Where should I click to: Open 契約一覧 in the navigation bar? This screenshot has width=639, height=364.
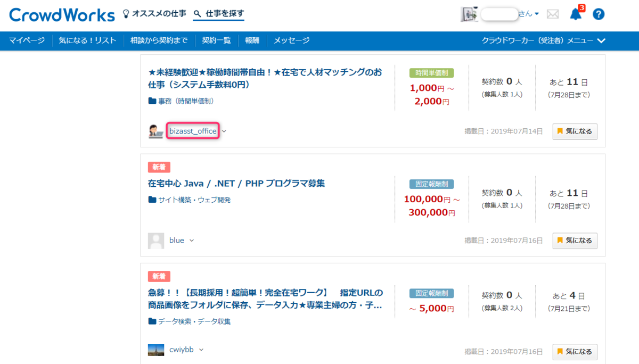[x=216, y=40]
